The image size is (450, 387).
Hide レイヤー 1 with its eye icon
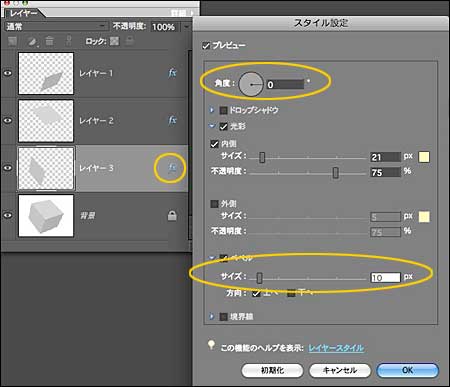pyautogui.click(x=8, y=73)
